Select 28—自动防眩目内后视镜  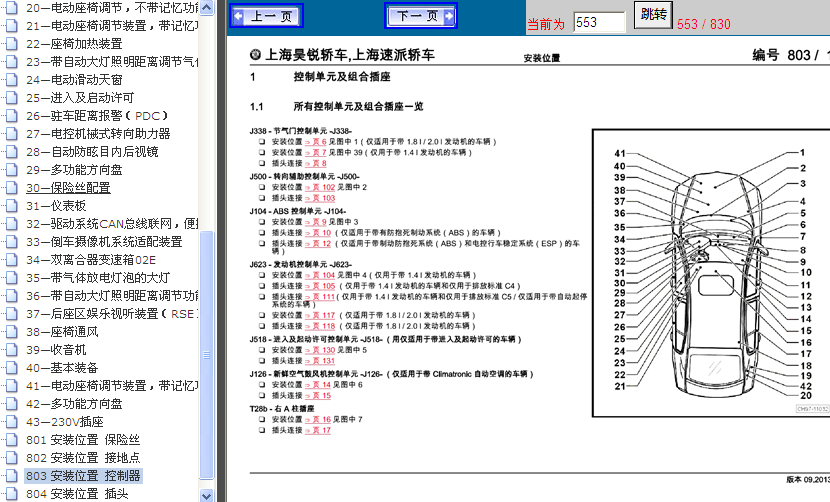[x=92, y=152]
